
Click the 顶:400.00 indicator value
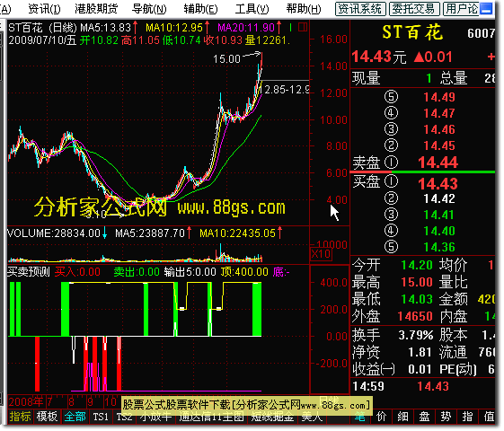click(x=244, y=272)
